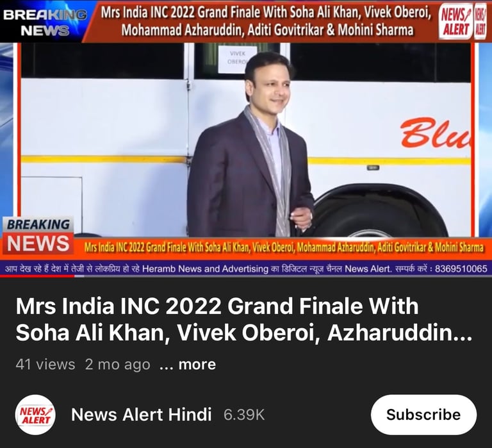The width and height of the screenshot is (492, 448).
Task: Expand the truncated video title
Action: (x=243, y=319)
